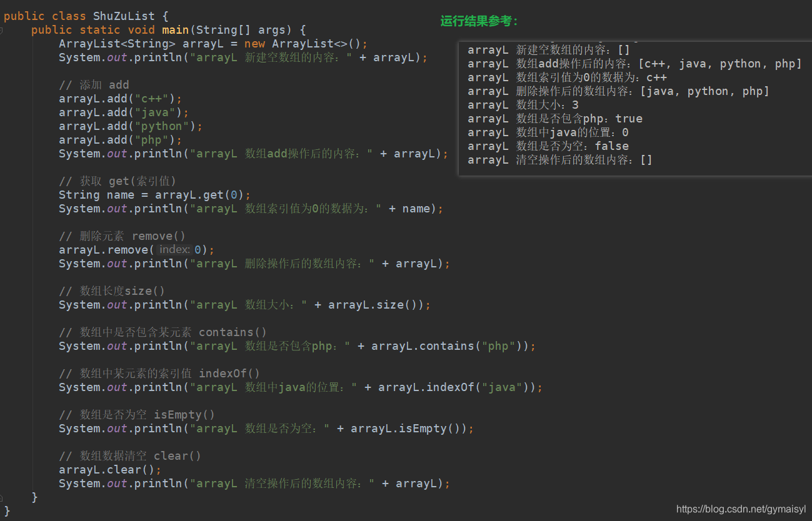Click the println line '清空操作后的数组内容'
Viewport: 812px width, 521px height.
[254, 484]
